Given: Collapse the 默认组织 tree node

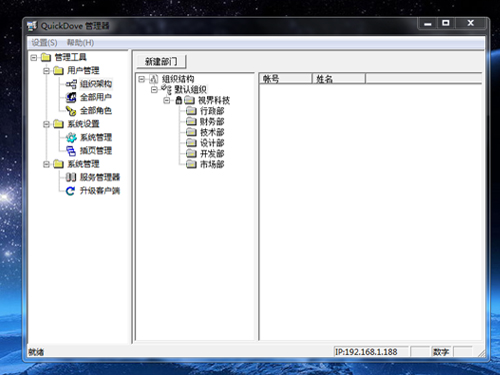Looking at the screenshot, I should (154, 90).
